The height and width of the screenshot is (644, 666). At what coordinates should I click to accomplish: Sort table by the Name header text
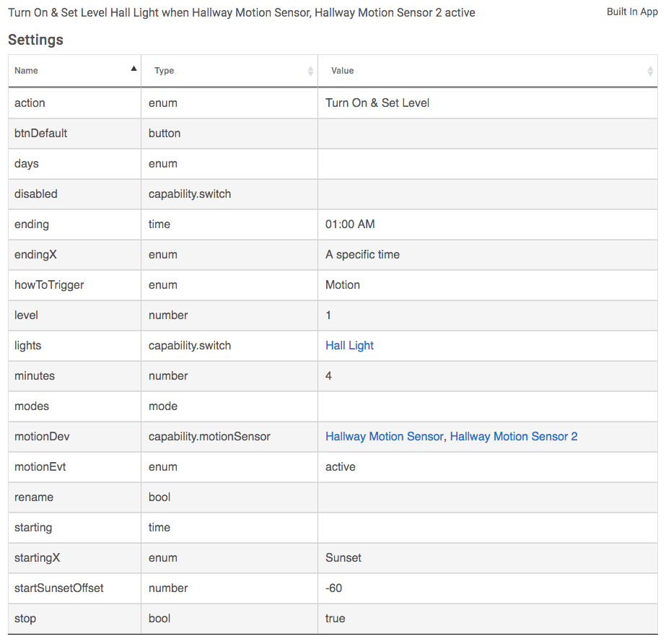[x=27, y=71]
